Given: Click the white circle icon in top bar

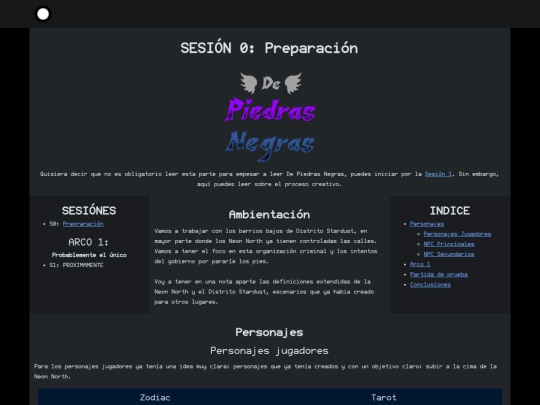Looking at the screenshot, I should click(x=43, y=14).
